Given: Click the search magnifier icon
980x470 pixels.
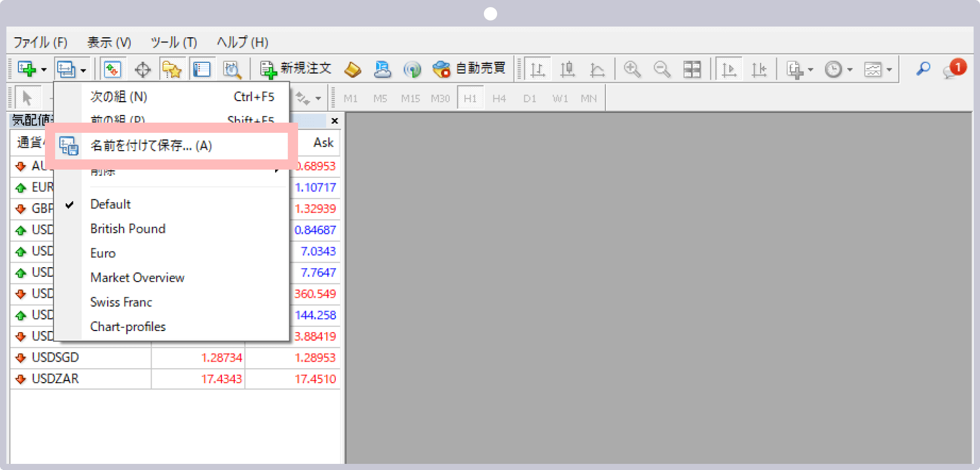Looking at the screenshot, I should pos(923,68).
